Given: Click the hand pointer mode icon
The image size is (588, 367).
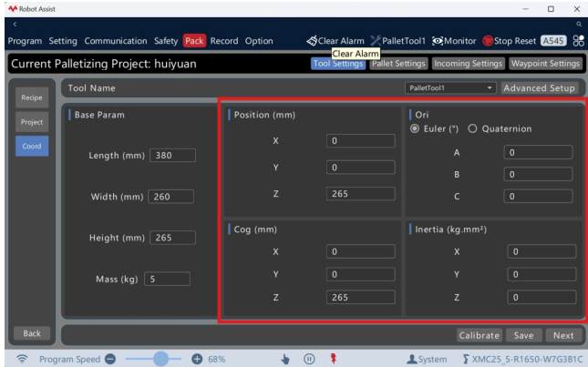Looking at the screenshot, I should tap(285, 360).
